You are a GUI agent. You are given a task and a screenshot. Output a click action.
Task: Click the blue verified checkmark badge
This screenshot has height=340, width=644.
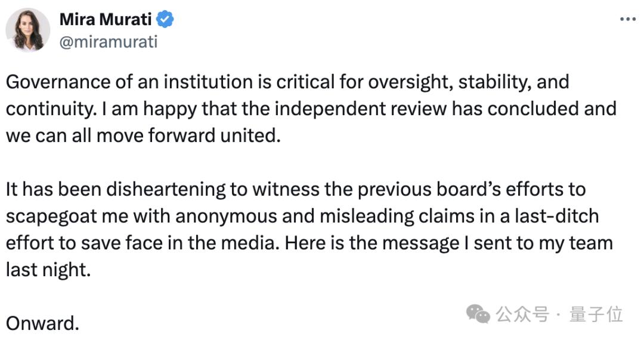pyautogui.click(x=165, y=20)
